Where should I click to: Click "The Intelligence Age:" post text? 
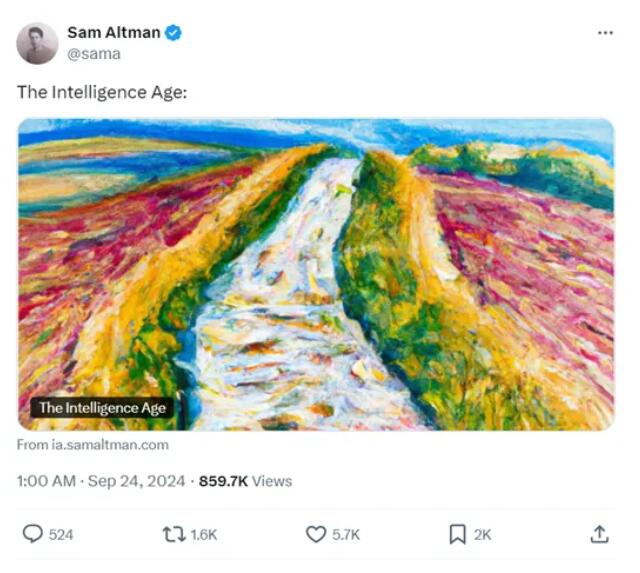tap(102, 92)
